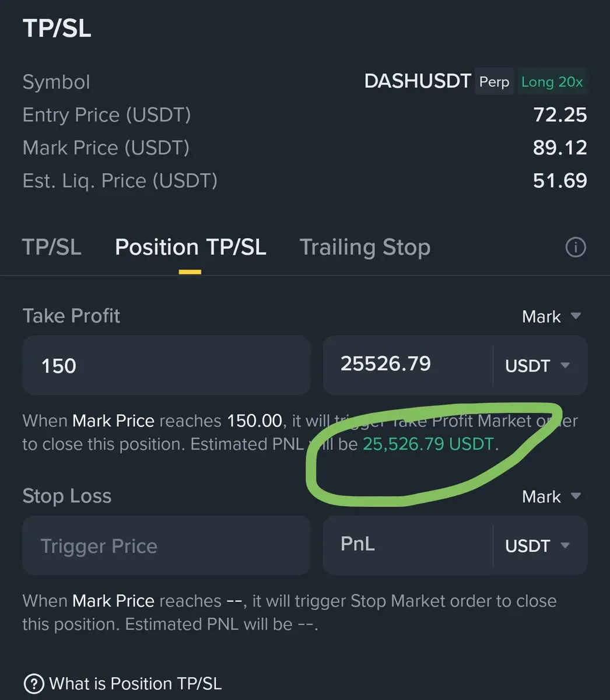The width and height of the screenshot is (610, 700).
Task: Focus the Take Profit PnL field 25526.79
Action: pyautogui.click(x=408, y=365)
